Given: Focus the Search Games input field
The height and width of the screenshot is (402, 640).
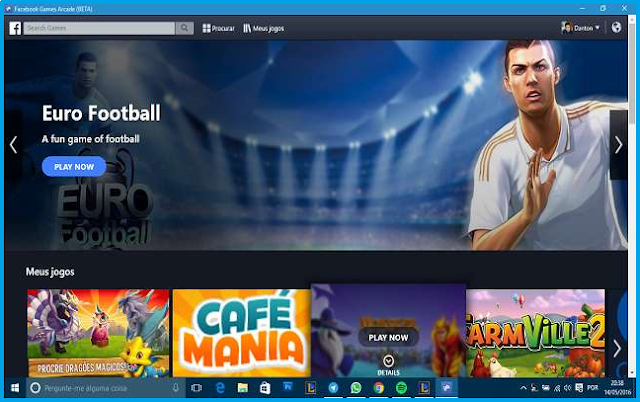Looking at the screenshot, I should (99, 28).
